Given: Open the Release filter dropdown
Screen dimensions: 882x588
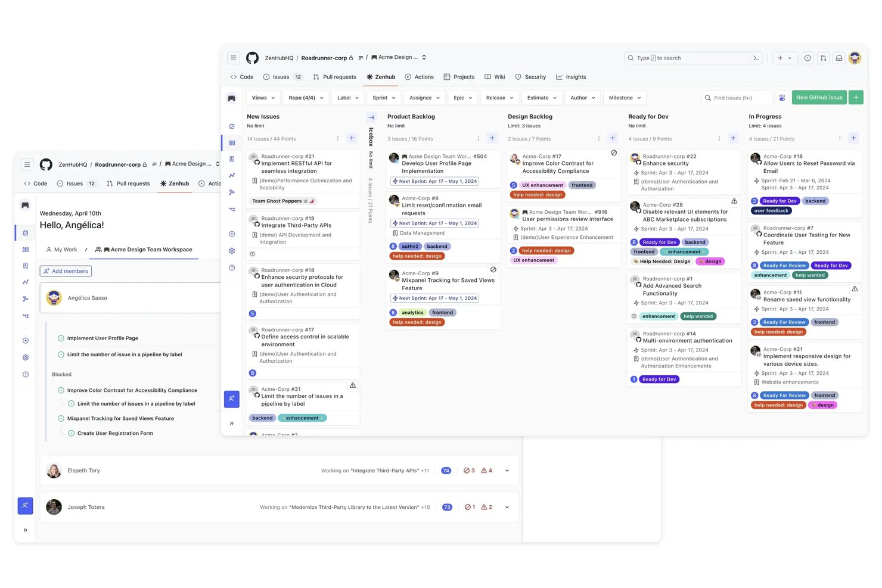Looking at the screenshot, I should (x=500, y=98).
